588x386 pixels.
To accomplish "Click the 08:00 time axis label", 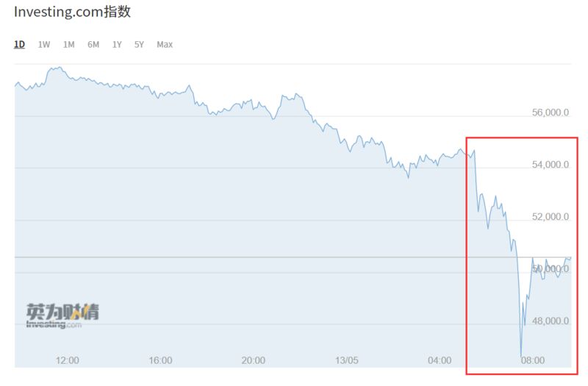I will 532,360.
